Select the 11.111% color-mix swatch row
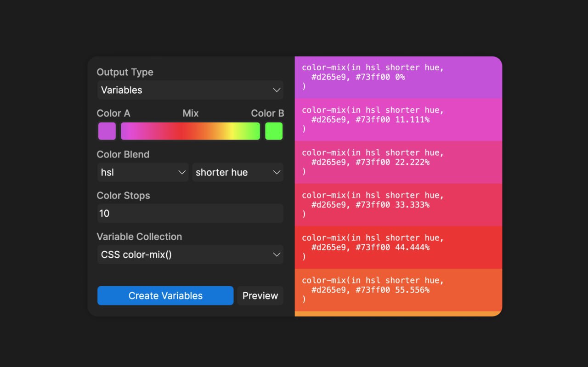 click(398, 119)
